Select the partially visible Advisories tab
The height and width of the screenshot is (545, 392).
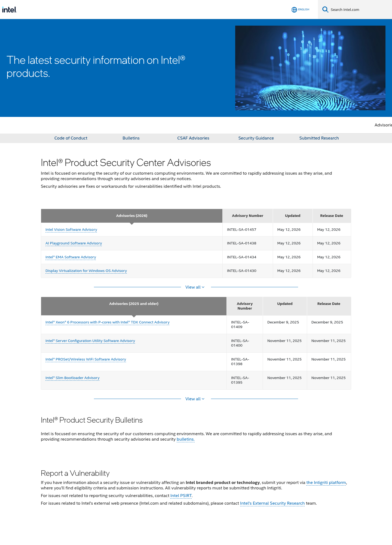point(383,125)
